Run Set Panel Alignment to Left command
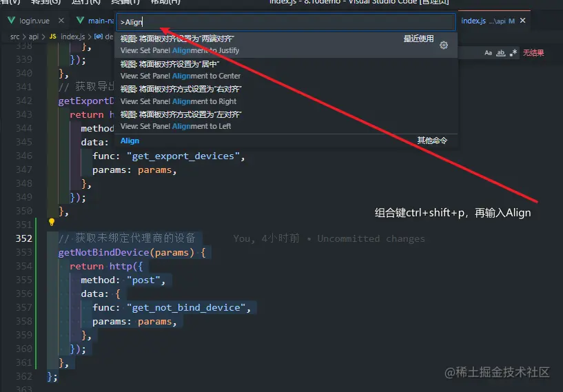The height and width of the screenshot is (392, 563). point(286,121)
